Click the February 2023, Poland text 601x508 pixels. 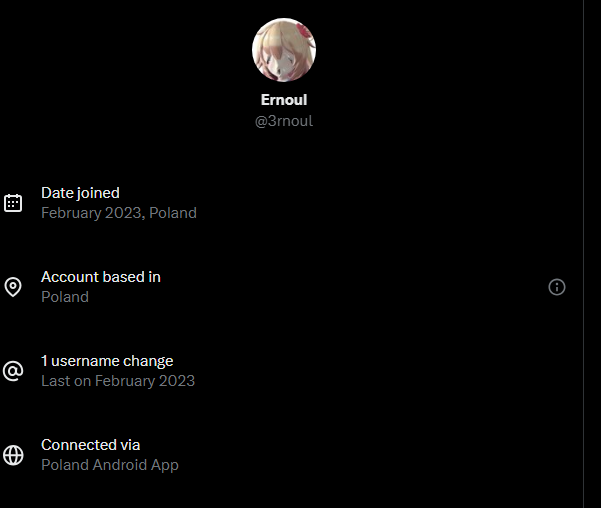click(x=118, y=213)
